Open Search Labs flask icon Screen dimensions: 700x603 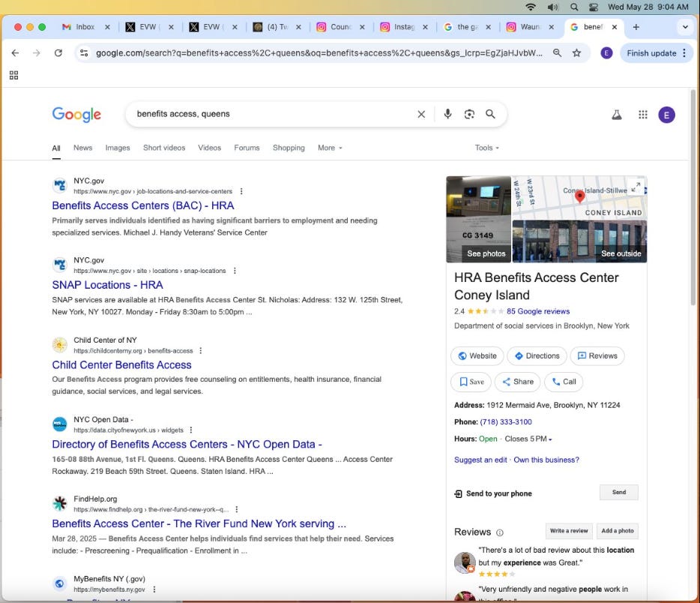[617, 115]
